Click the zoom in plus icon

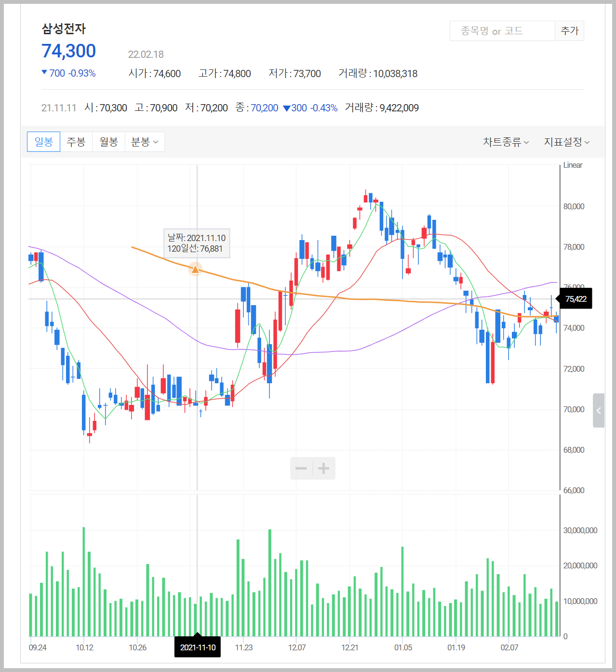[x=324, y=468]
